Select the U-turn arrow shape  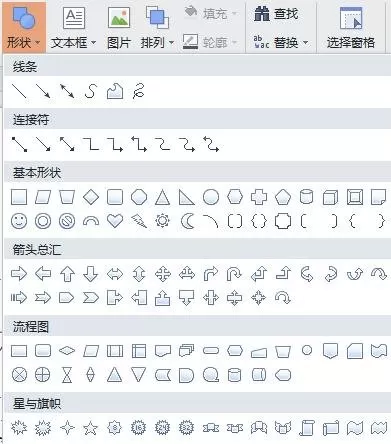234,274
